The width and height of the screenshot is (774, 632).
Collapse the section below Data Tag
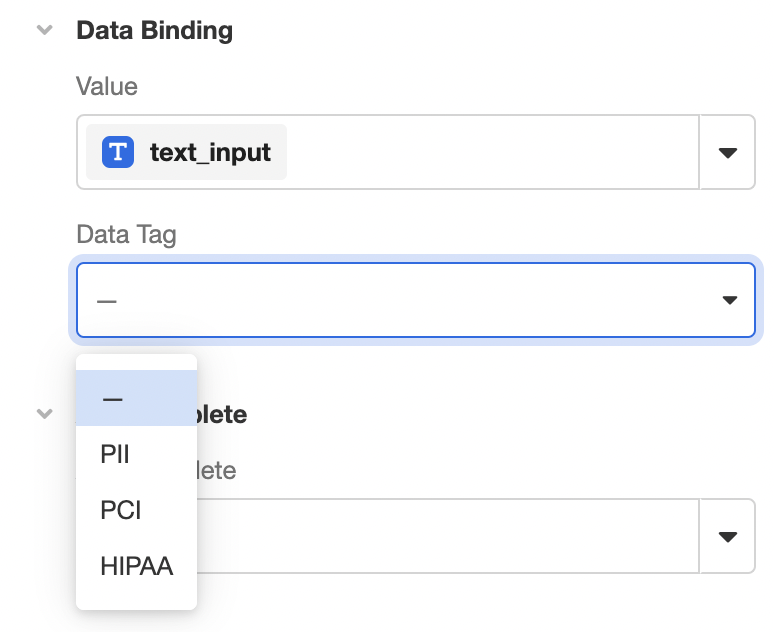pyautogui.click(x=44, y=413)
